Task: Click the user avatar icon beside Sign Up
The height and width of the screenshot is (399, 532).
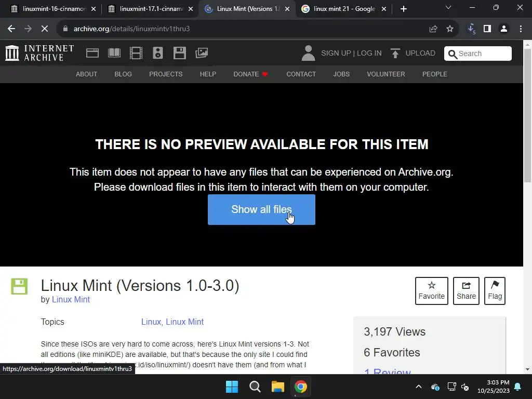Action: point(309,53)
